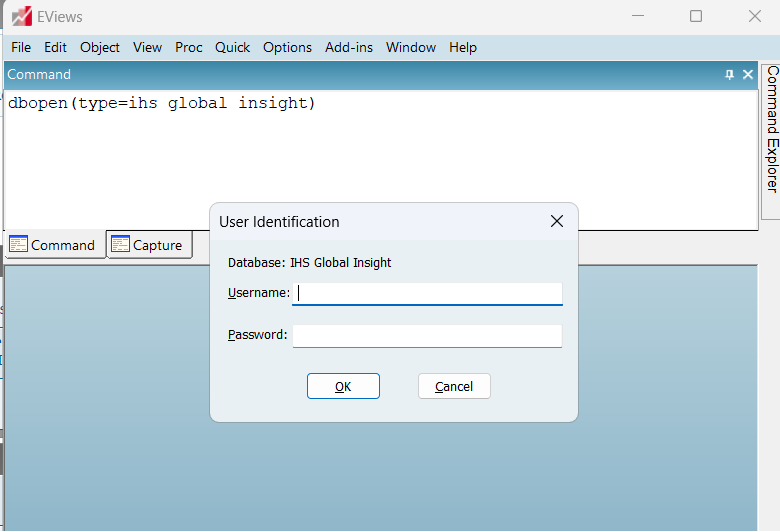Close the Command panel
The height and width of the screenshot is (532, 780).
(x=748, y=75)
